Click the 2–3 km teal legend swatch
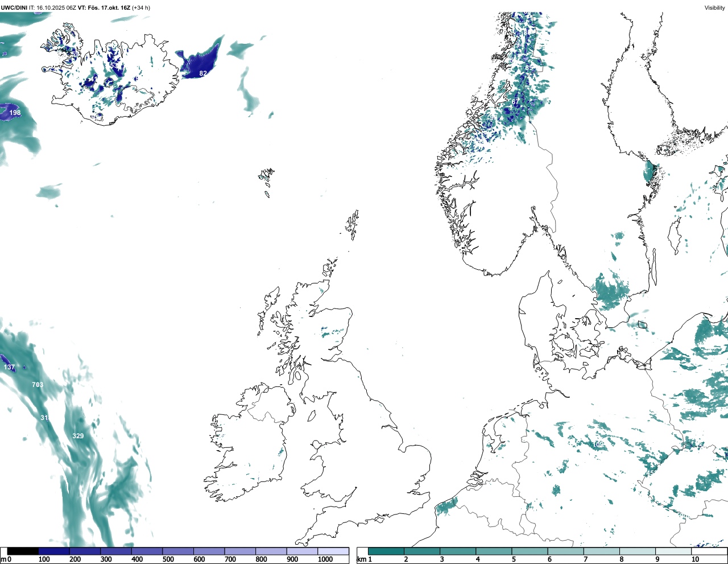This screenshot has height=564, width=728. [422, 551]
